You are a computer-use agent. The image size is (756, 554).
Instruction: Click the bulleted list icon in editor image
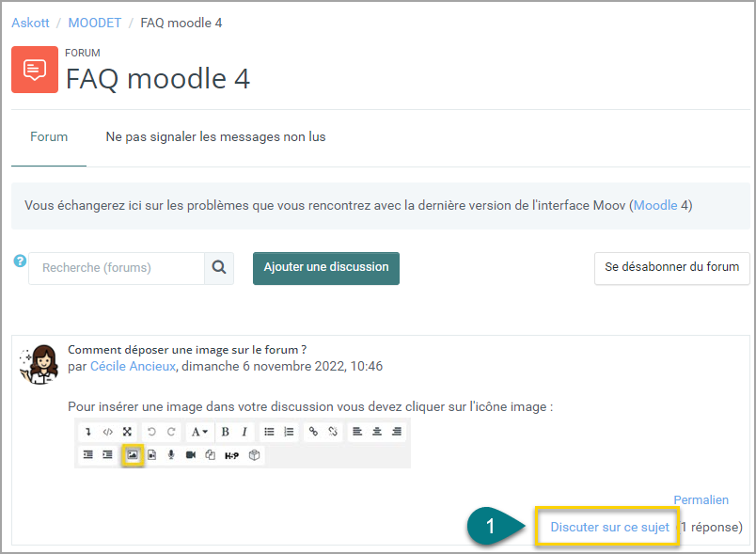pos(269,432)
